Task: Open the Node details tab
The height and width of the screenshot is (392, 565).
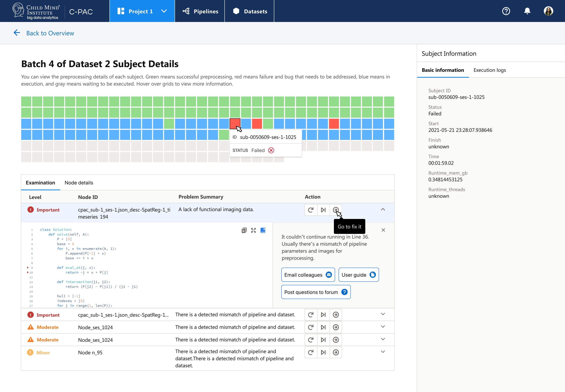Action: (79, 182)
